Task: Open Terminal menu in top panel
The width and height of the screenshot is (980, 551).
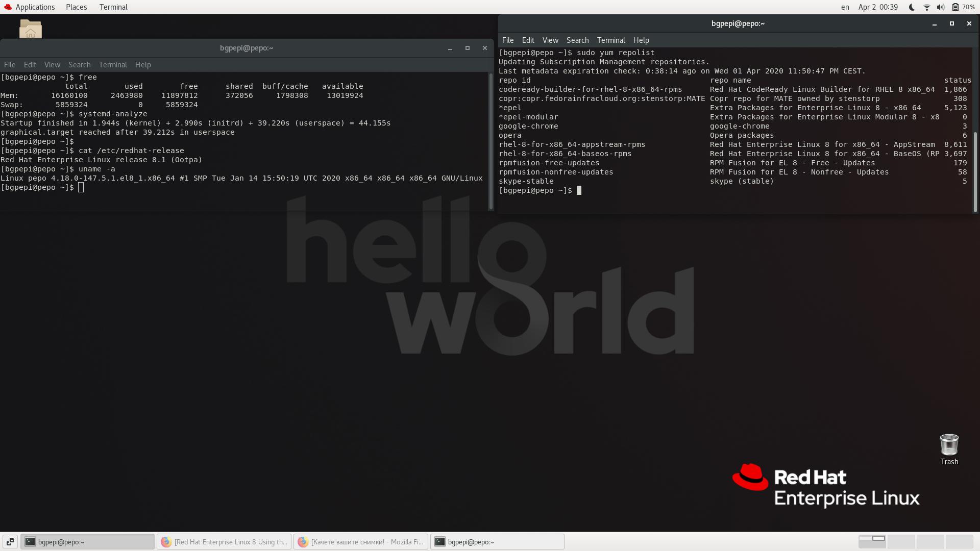Action: point(113,7)
